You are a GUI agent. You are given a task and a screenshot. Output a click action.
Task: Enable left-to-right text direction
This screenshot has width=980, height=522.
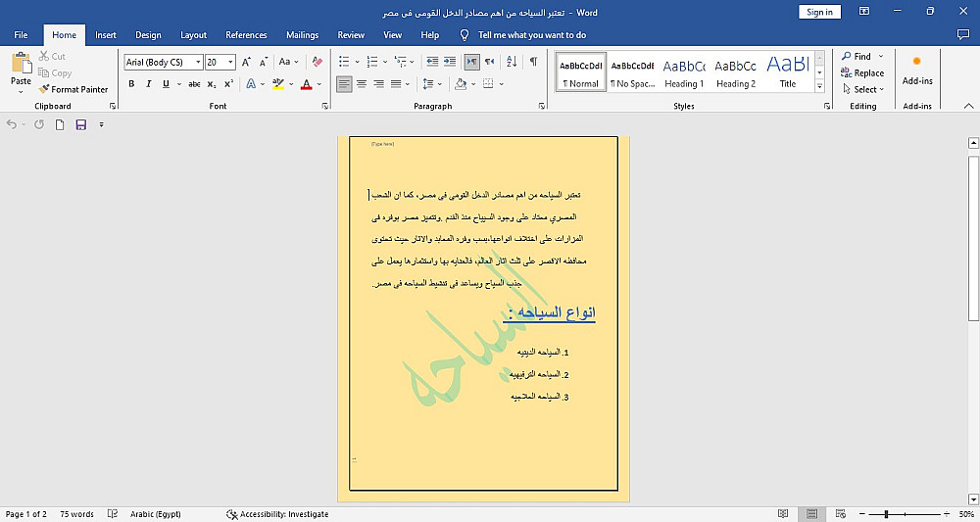pos(472,62)
